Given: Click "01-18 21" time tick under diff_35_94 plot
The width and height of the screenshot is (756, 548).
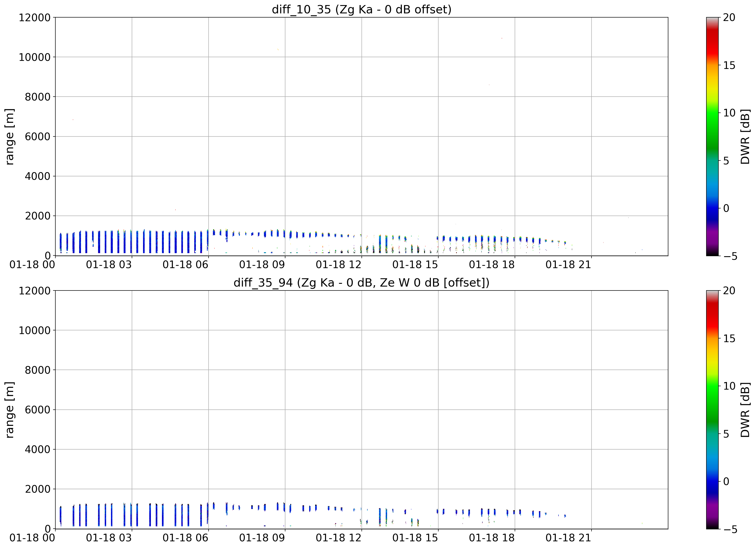Looking at the screenshot, I should (x=568, y=538).
